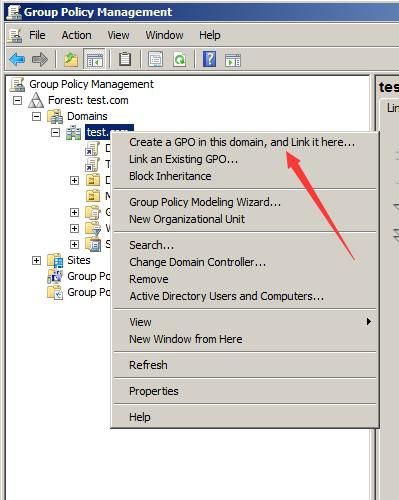399x500 pixels.
Task: Choose Create a GPO in this domain, and Link it here
Action: (245, 142)
